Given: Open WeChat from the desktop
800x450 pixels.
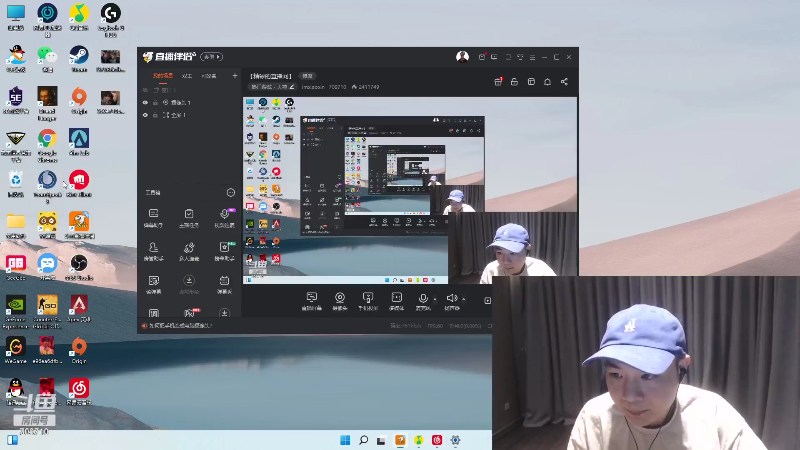Looking at the screenshot, I should click(47, 58).
